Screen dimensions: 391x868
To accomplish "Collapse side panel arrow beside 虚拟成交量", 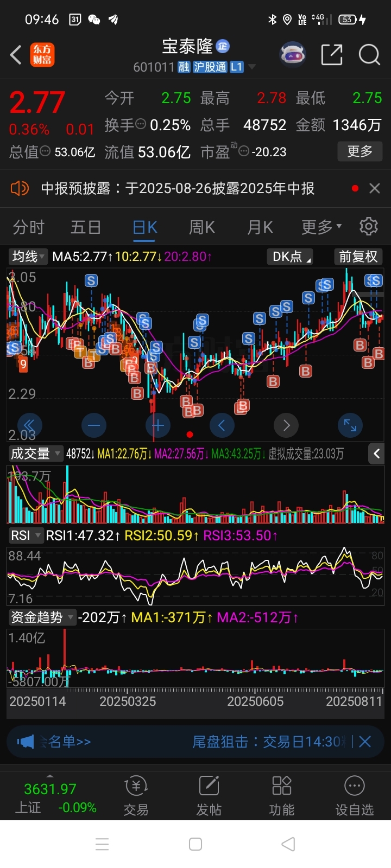I will [x=376, y=454].
